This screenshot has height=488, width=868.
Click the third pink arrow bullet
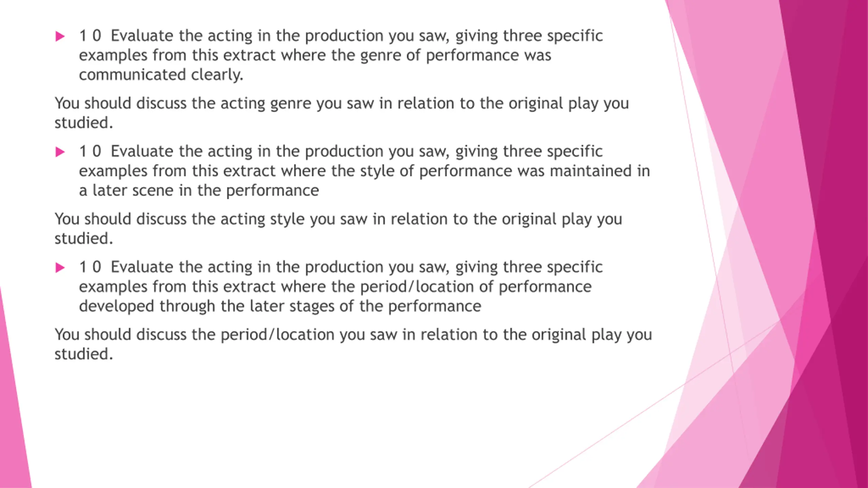[x=60, y=268]
